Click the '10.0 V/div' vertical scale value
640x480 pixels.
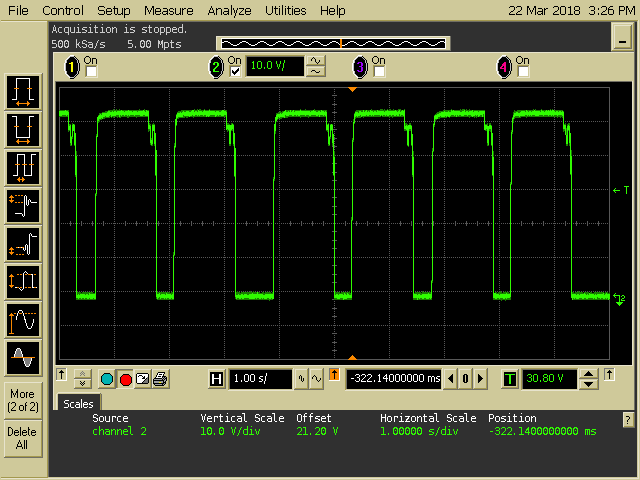tap(230, 431)
